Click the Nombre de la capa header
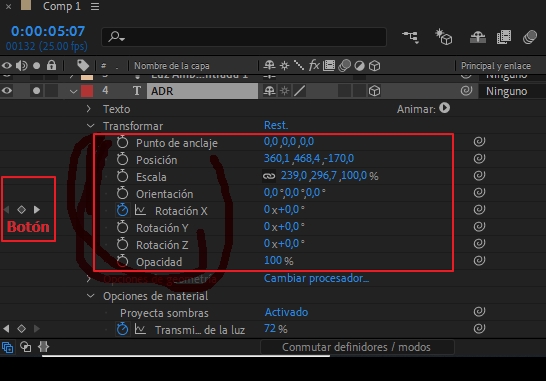546x381 pixels. point(172,65)
